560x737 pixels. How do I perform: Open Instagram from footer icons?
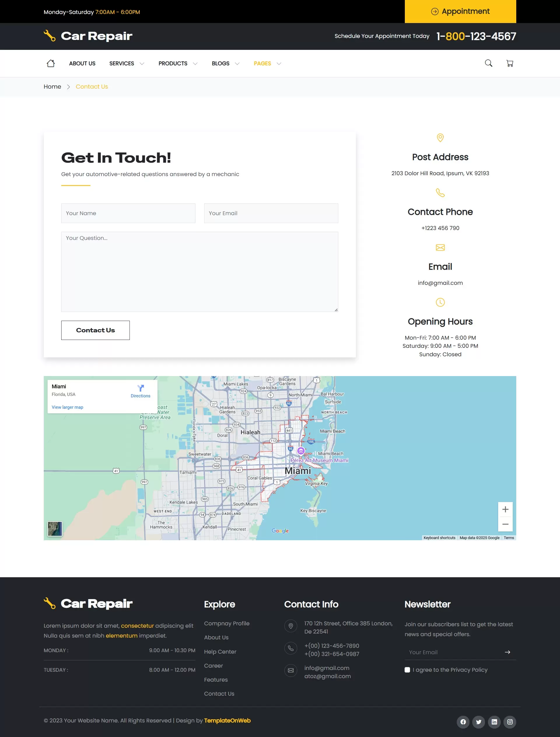[x=510, y=722]
